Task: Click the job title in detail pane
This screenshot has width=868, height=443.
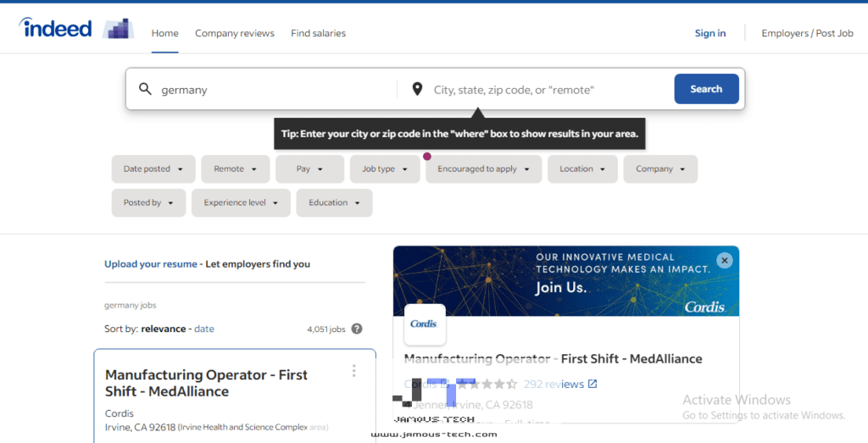Action: tap(553, 359)
